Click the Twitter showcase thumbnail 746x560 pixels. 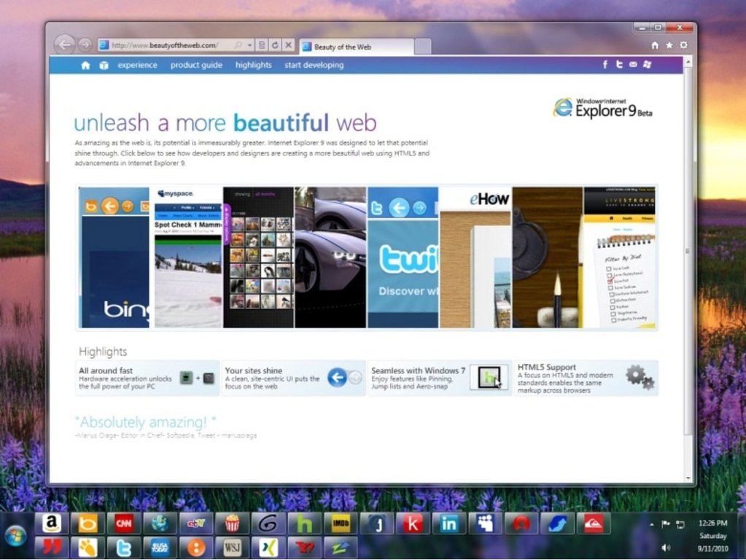click(403, 257)
